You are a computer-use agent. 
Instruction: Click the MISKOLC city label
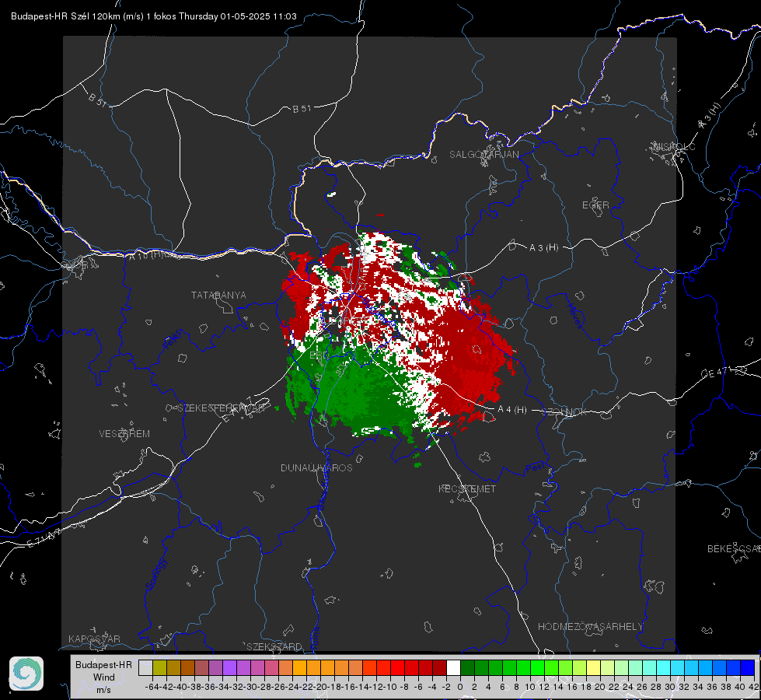[x=675, y=146]
